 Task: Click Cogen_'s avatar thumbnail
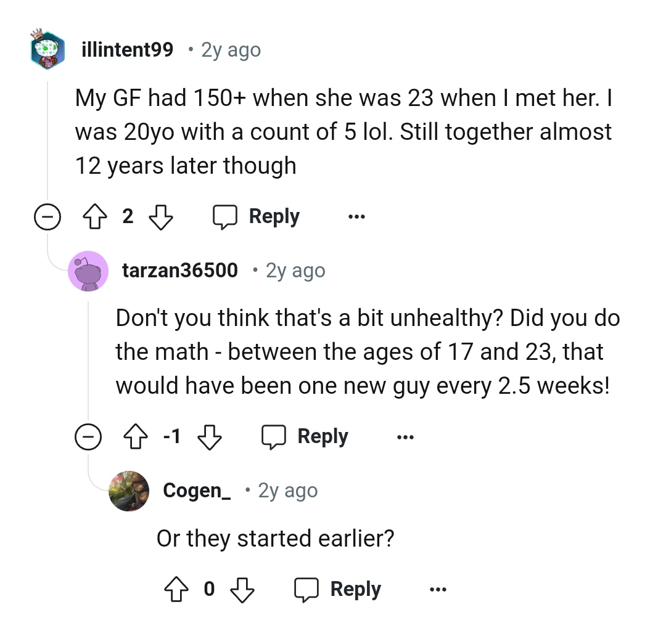129,491
